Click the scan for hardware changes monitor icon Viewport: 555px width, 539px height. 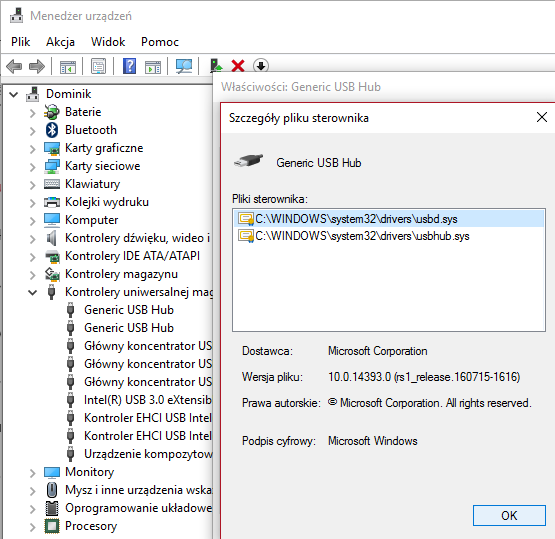pyautogui.click(x=184, y=66)
